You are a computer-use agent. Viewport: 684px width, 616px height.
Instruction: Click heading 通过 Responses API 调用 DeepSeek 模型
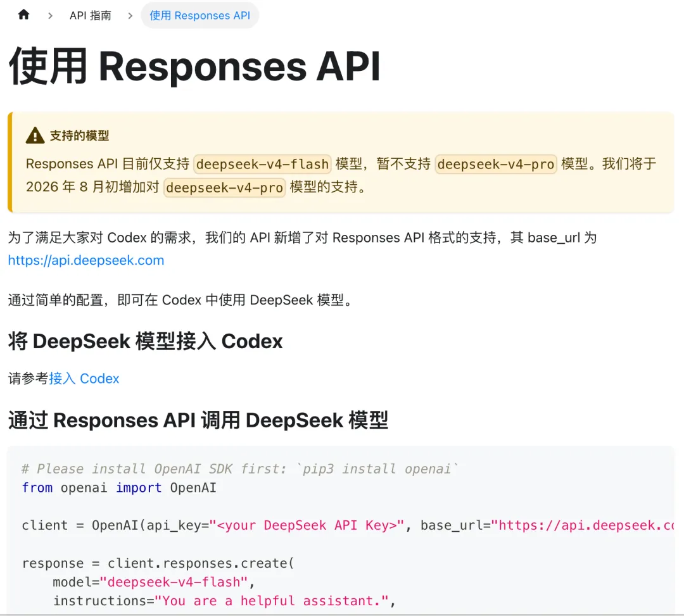[x=198, y=420]
